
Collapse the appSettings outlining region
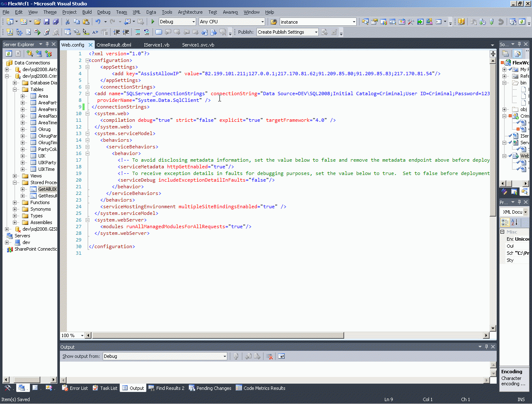click(88, 67)
